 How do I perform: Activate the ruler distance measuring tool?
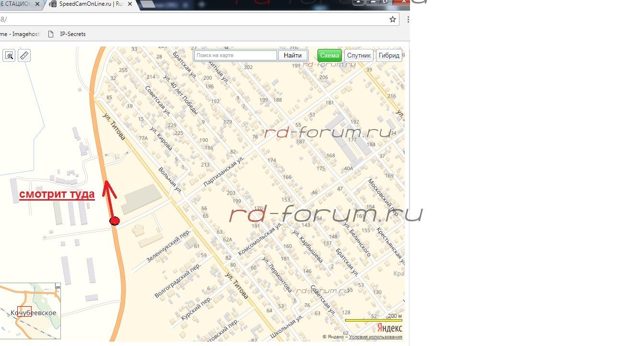(x=24, y=55)
